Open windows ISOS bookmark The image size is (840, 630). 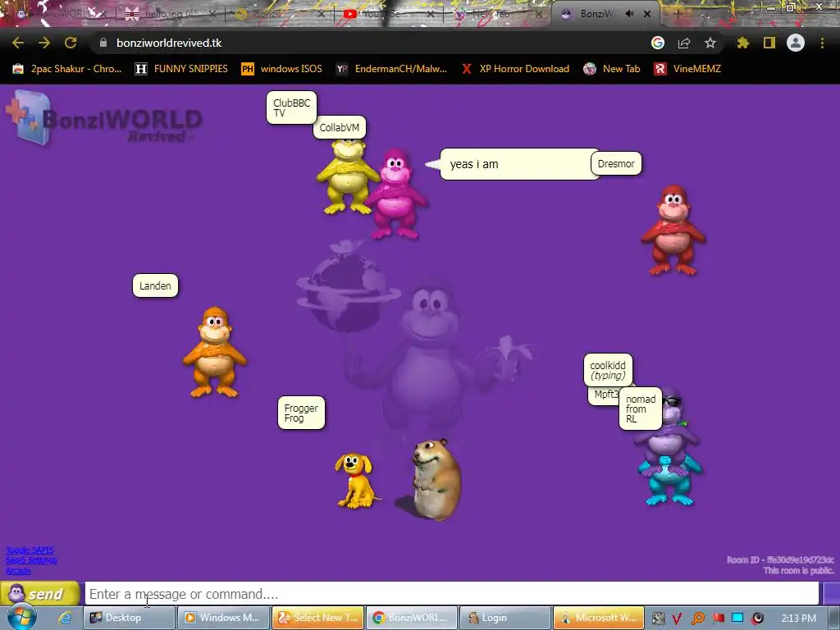(x=282, y=69)
